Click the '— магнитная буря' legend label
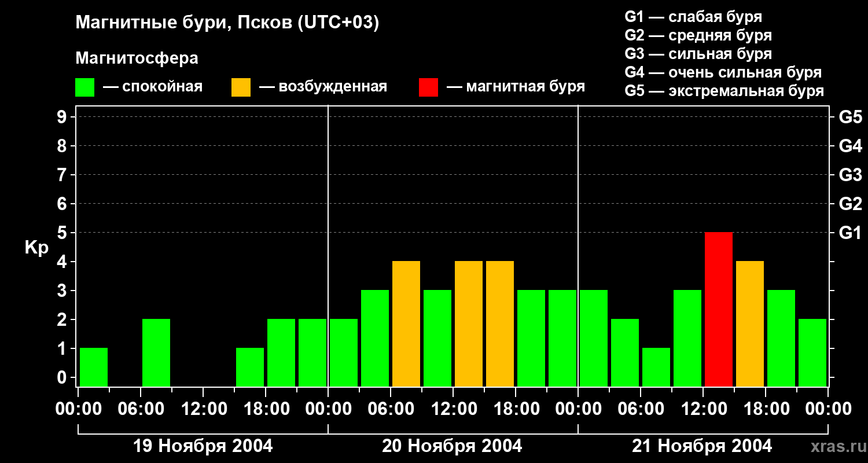This screenshot has height=463, width=868. pyautogui.click(x=516, y=87)
